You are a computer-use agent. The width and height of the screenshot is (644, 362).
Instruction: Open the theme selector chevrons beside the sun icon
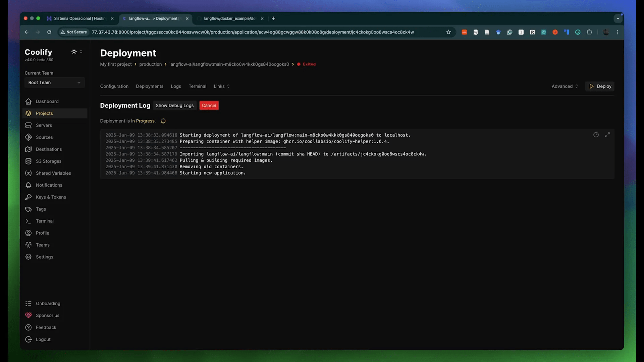81,52
